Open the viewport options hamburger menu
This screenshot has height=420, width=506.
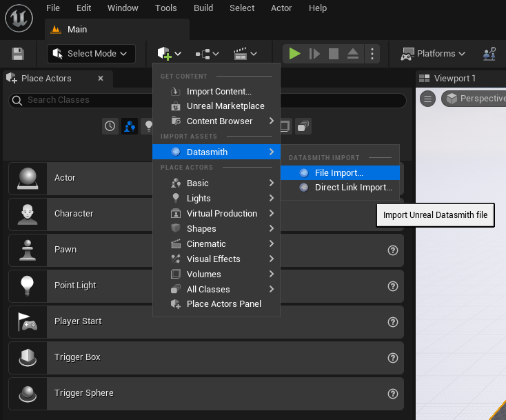click(x=427, y=99)
